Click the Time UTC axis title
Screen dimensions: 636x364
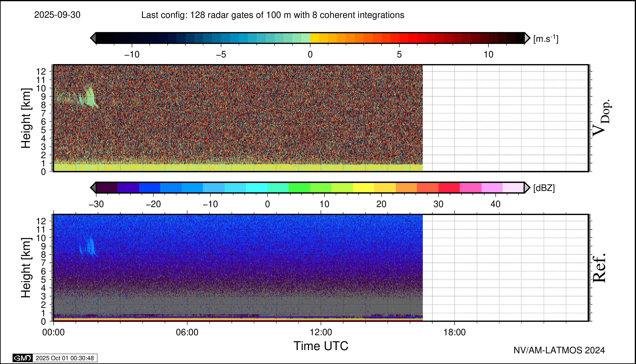[321, 346]
